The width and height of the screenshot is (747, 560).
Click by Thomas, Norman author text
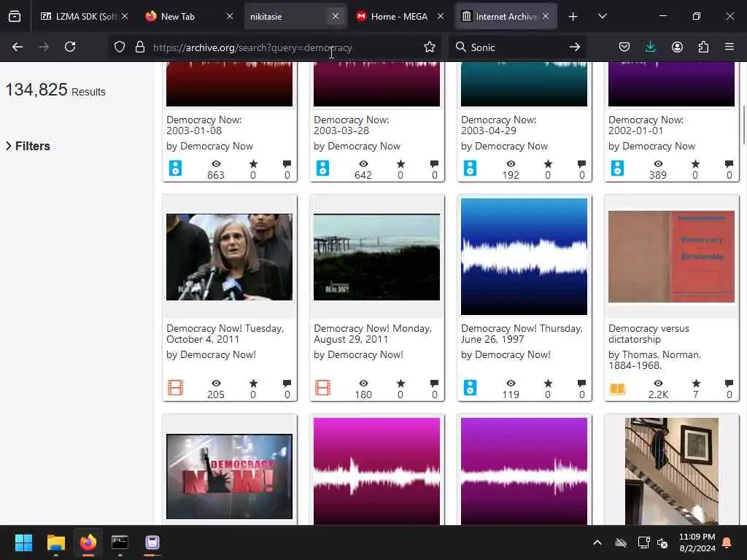click(654, 360)
